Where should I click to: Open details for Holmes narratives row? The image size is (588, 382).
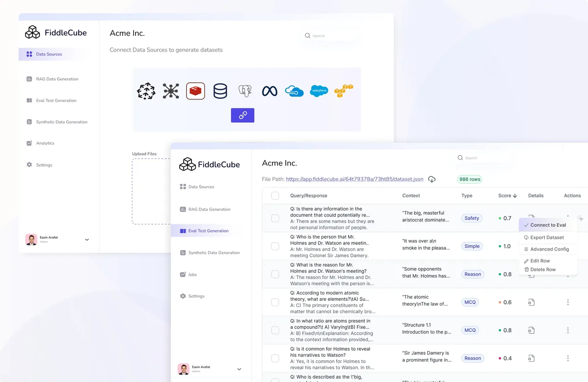531,359
